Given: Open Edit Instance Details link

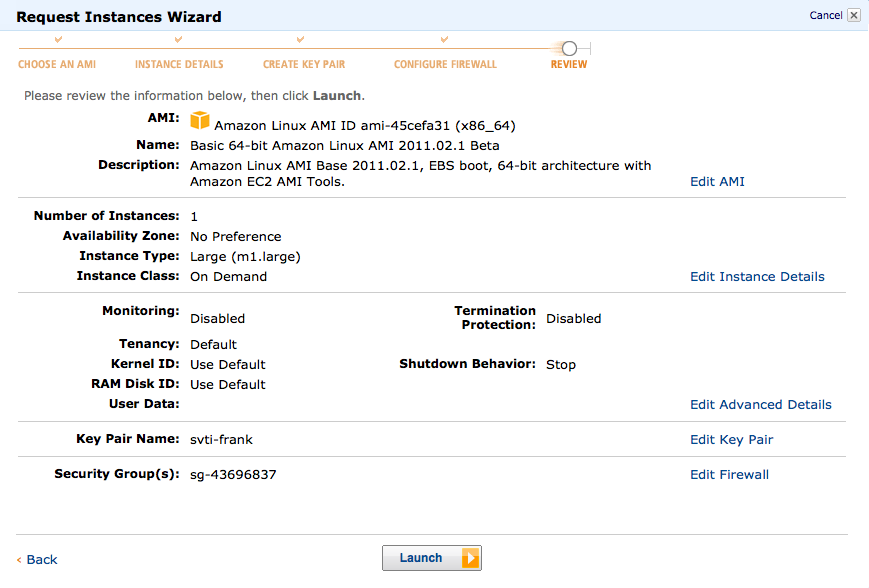Looking at the screenshot, I should tap(757, 277).
